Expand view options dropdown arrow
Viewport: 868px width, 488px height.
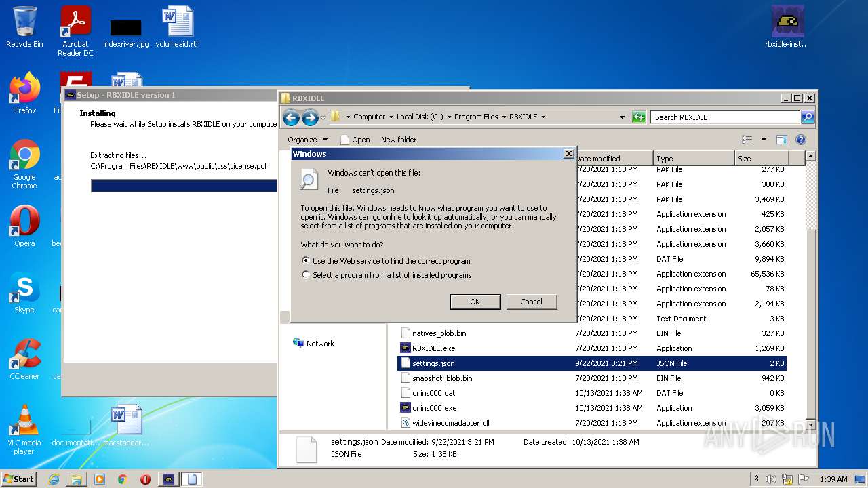[x=764, y=140]
